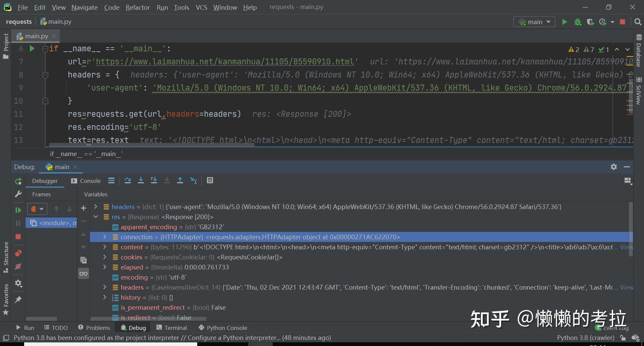Open View Breakpoints with double-circle icon
The width and height of the screenshot is (644, 346).
tap(18, 253)
